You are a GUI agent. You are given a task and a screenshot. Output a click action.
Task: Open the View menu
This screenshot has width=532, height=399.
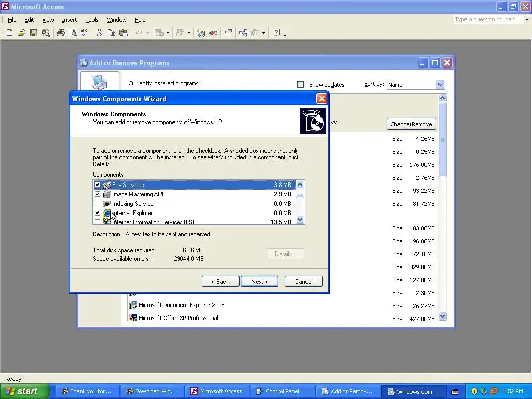tap(48, 20)
